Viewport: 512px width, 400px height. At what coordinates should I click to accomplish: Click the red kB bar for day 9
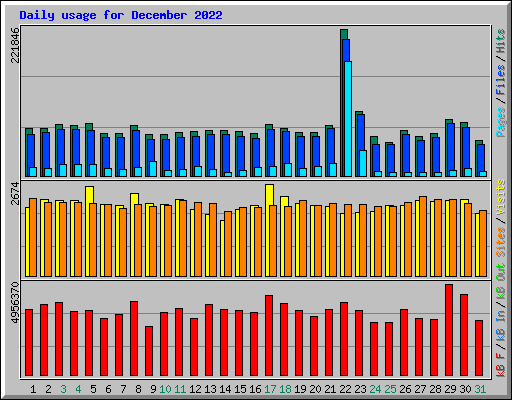point(149,351)
